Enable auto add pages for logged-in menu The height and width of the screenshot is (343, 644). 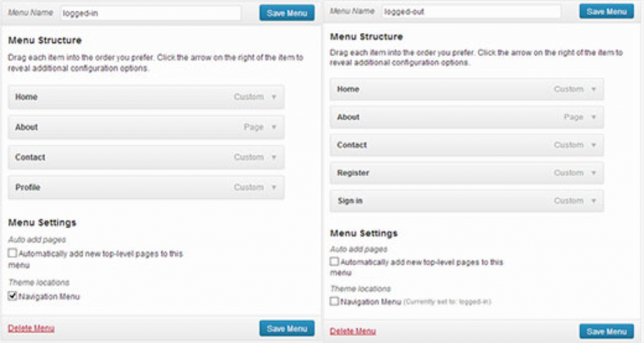pos(13,253)
